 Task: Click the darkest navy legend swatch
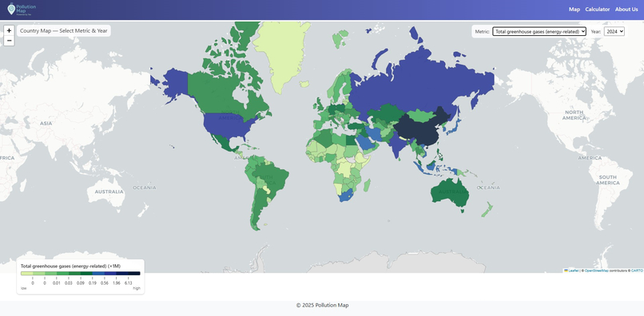pyautogui.click(x=134, y=274)
